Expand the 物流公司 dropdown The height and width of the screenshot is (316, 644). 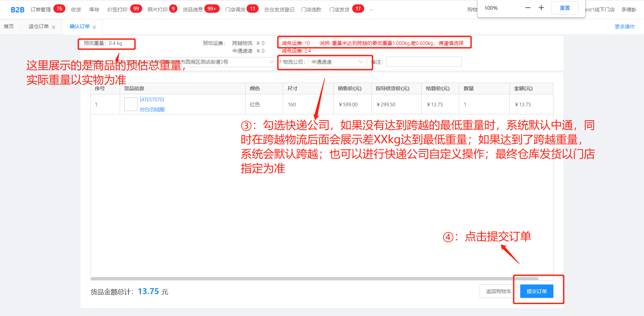(337, 62)
